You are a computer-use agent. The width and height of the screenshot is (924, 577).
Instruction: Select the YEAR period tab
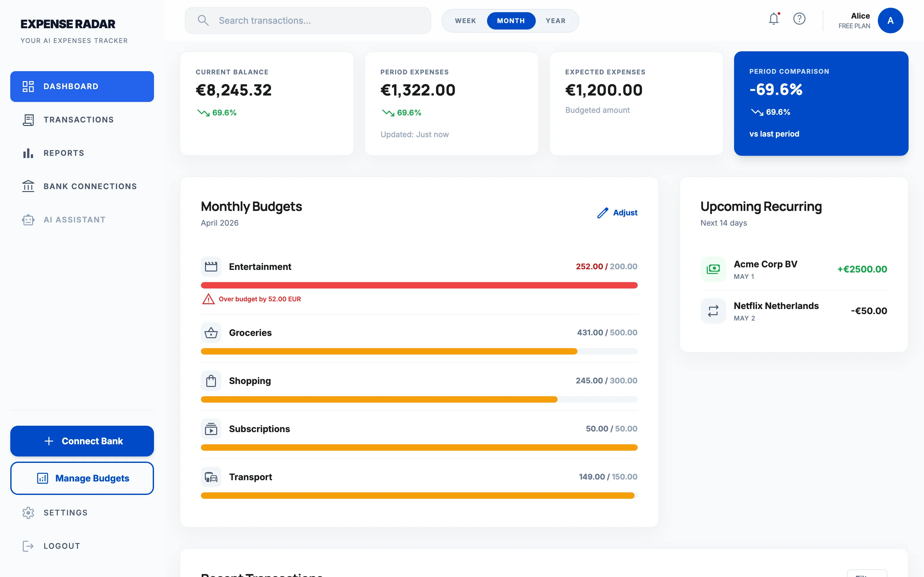point(556,21)
